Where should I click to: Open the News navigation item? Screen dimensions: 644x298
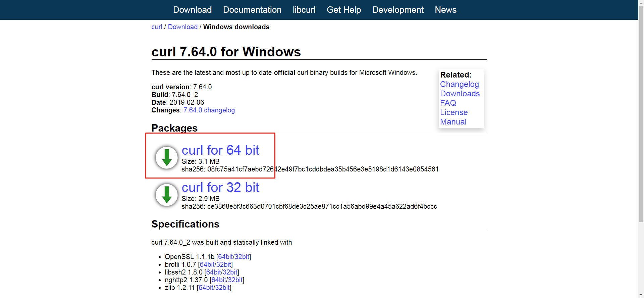click(x=445, y=10)
